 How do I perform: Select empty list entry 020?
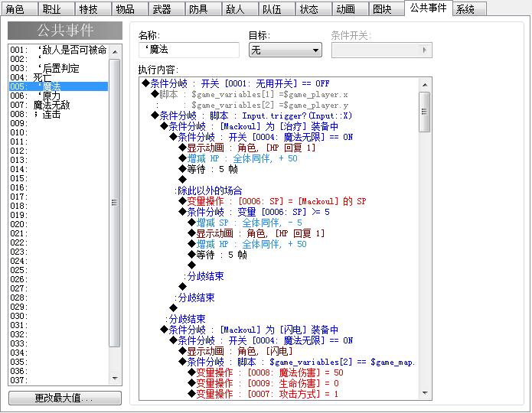click(x=58, y=224)
